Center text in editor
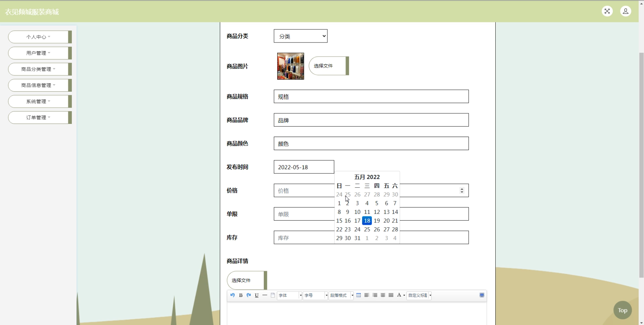 tap(383, 295)
